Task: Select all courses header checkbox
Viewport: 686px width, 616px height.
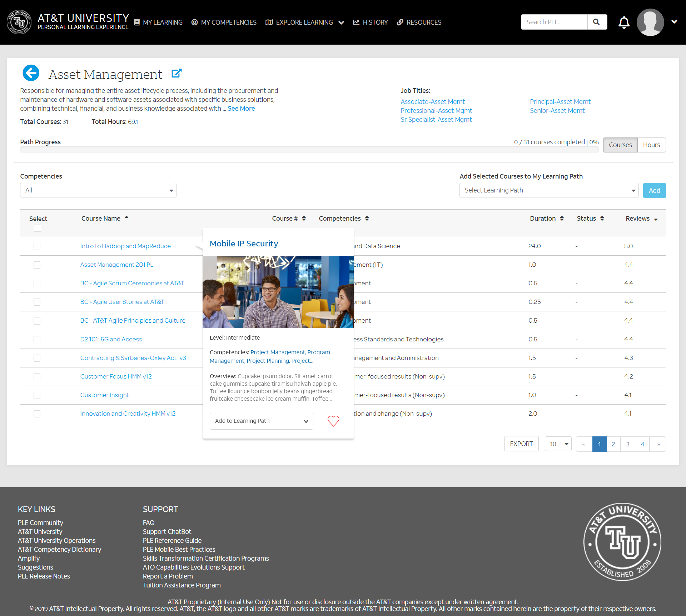Action: (38, 228)
